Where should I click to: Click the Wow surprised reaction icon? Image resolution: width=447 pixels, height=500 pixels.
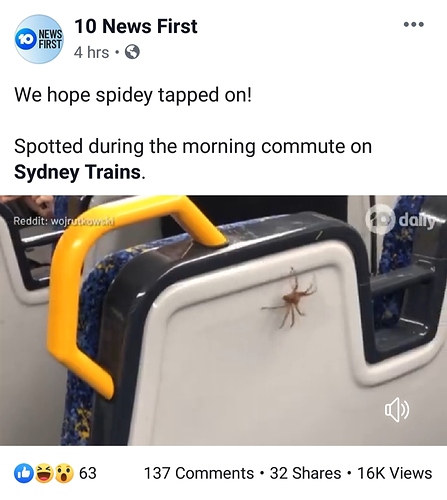click(64, 473)
